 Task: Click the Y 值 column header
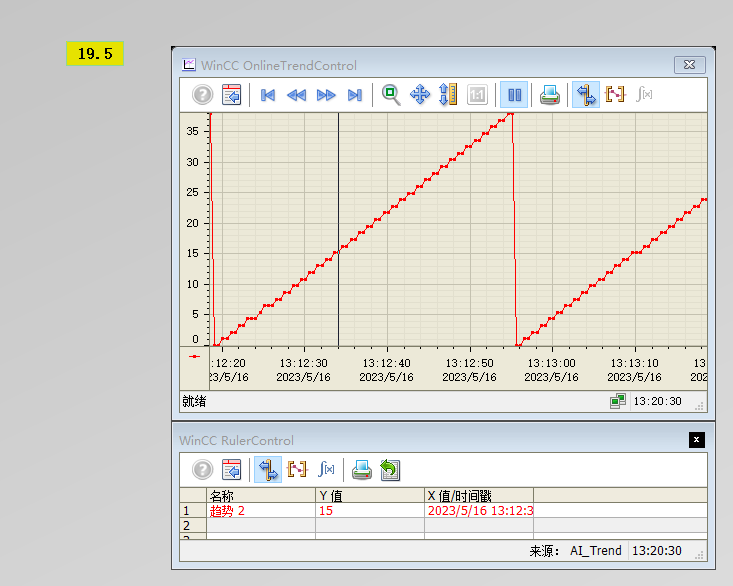[370, 495]
